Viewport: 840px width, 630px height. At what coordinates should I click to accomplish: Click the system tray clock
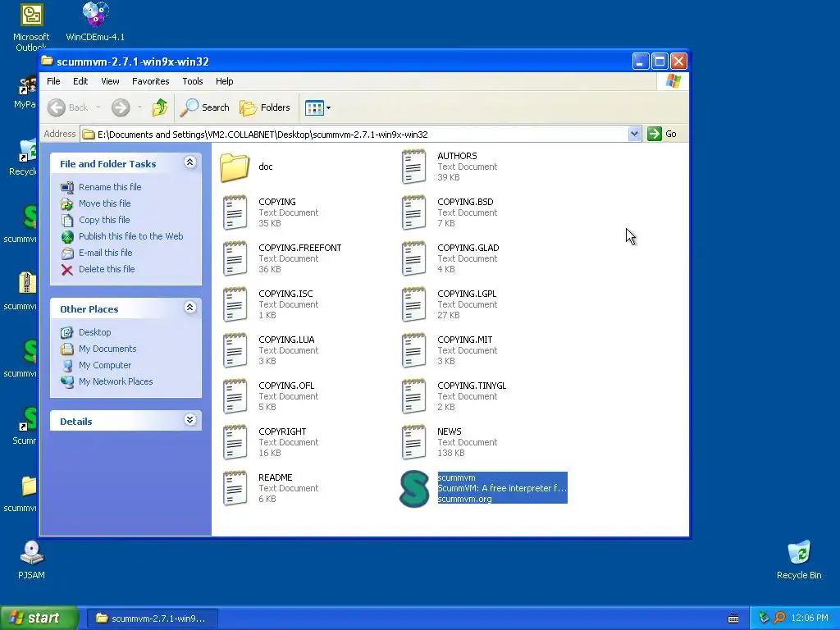tap(810, 619)
